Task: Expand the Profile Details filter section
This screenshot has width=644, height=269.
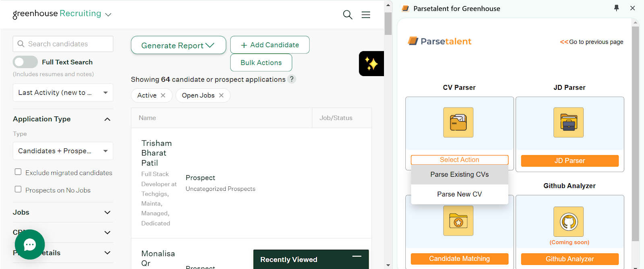Action: click(x=107, y=253)
